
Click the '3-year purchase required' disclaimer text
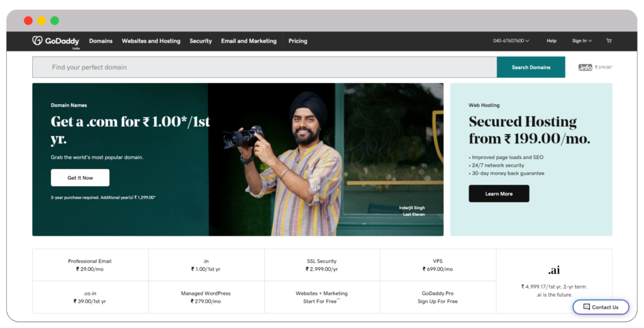click(x=103, y=197)
